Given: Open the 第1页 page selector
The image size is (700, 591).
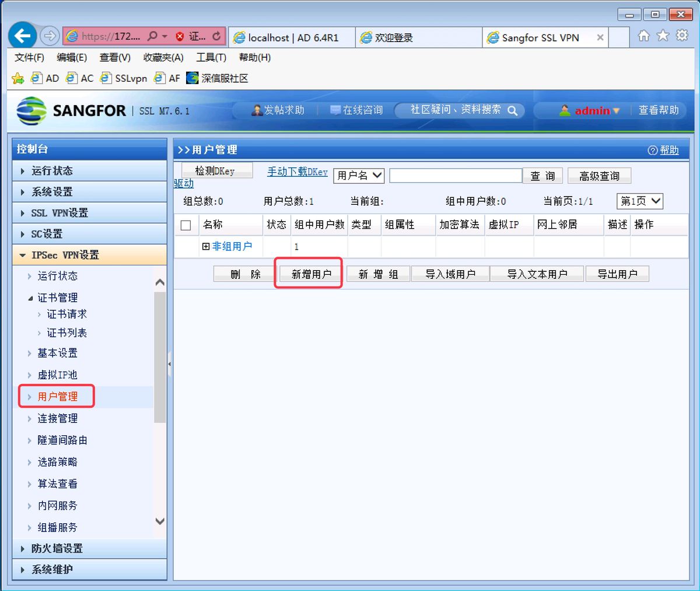Looking at the screenshot, I should pos(639,201).
